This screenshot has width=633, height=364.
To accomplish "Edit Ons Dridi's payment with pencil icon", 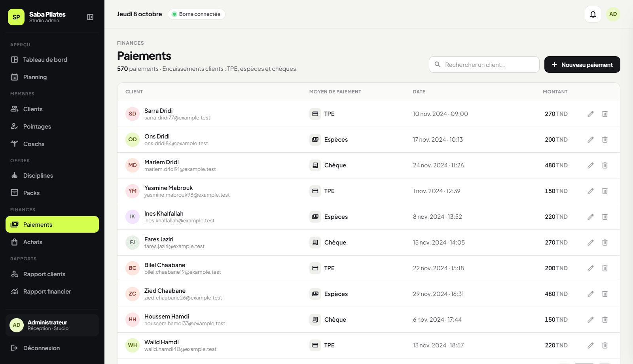I will 591,140.
